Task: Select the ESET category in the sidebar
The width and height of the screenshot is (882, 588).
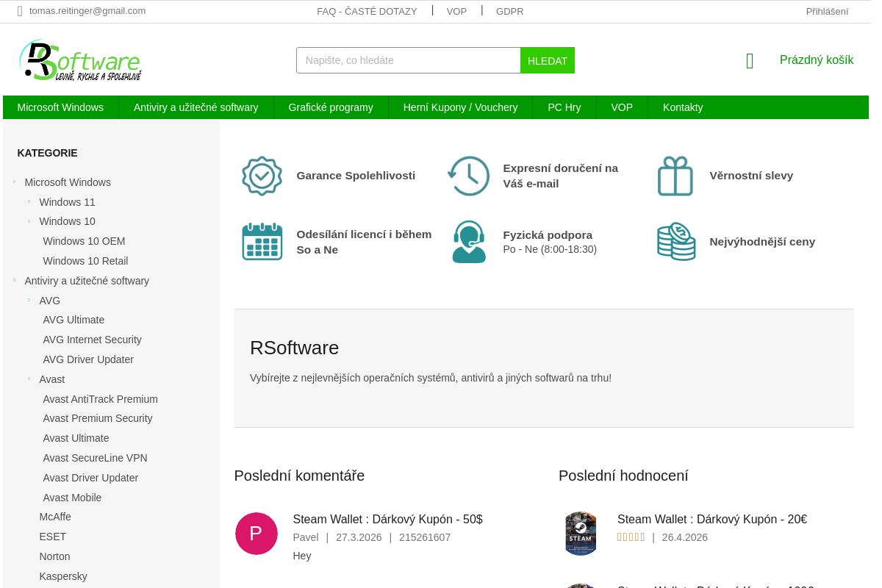Action: pos(52,537)
